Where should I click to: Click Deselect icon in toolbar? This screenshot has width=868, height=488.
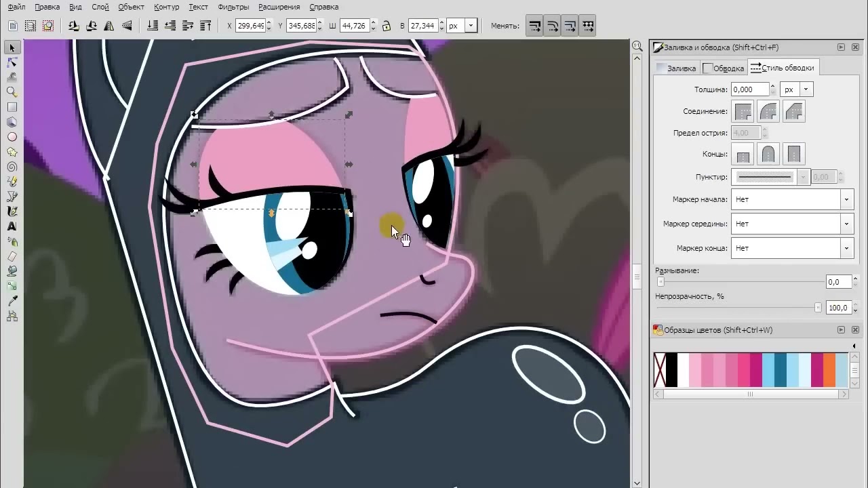tap(48, 26)
